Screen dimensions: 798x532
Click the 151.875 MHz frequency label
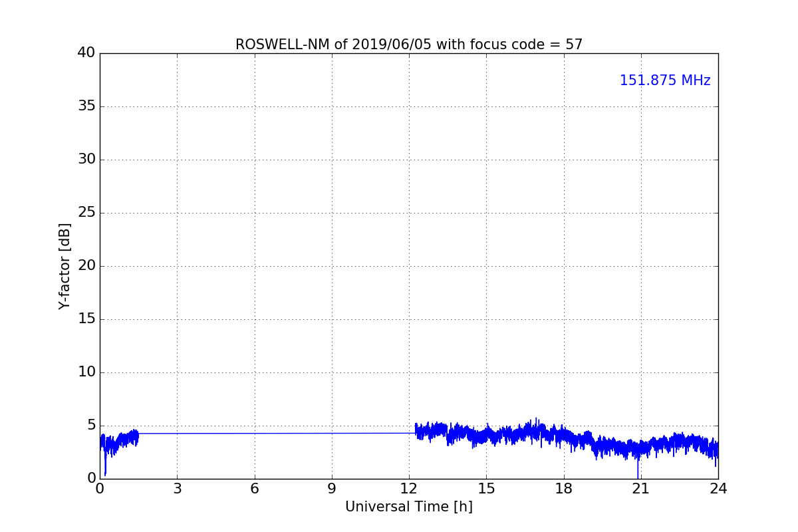click(665, 80)
